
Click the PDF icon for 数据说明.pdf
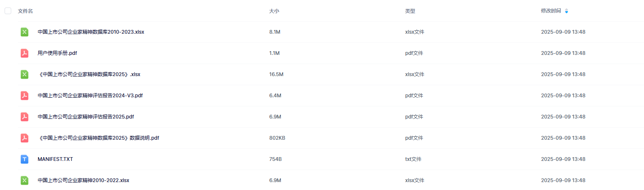pos(25,138)
